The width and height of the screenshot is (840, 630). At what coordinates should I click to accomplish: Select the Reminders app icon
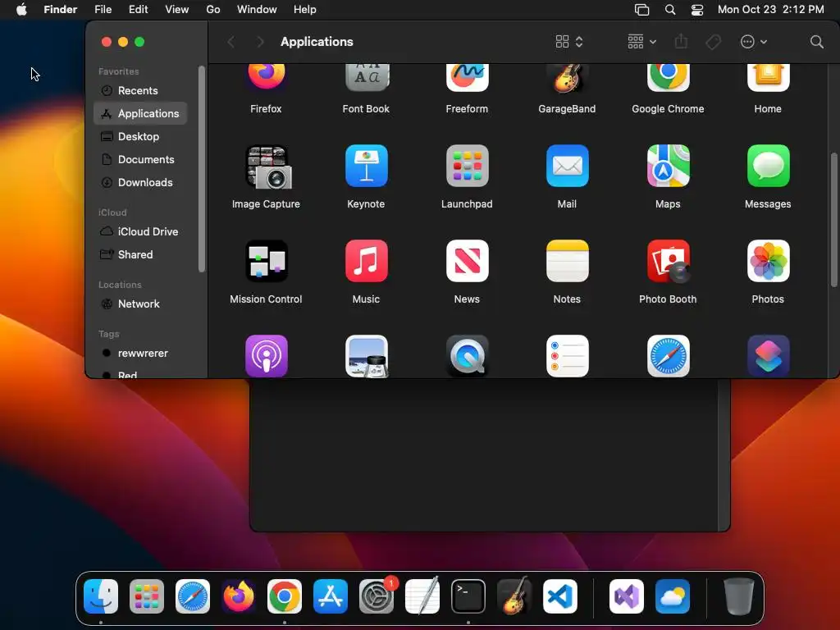[568, 356]
